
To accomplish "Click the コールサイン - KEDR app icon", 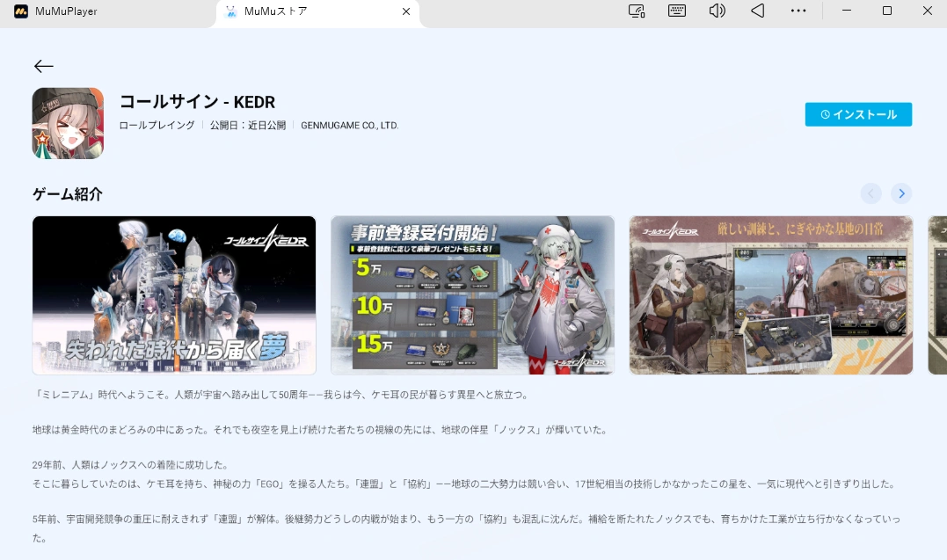I will click(x=68, y=123).
